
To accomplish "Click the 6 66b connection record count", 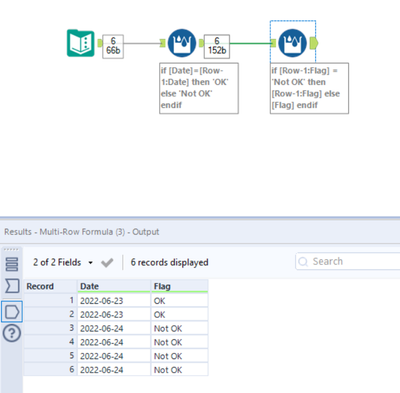I will [x=113, y=46].
